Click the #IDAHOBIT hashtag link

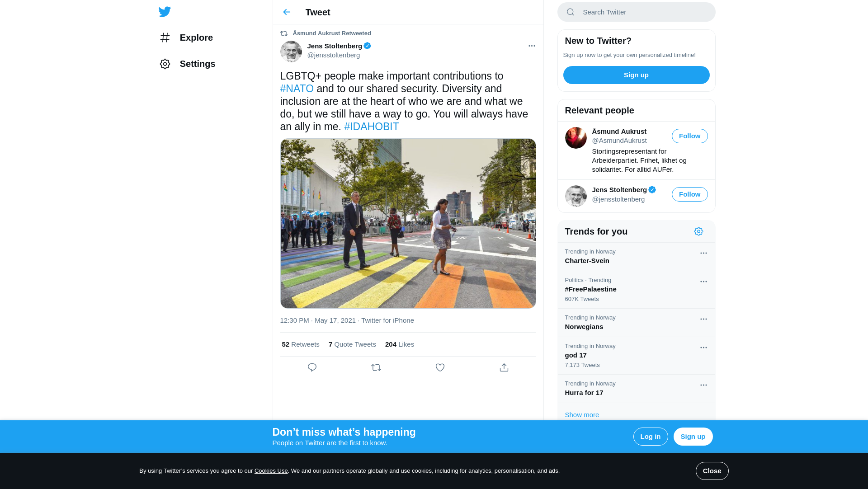[x=371, y=127]
